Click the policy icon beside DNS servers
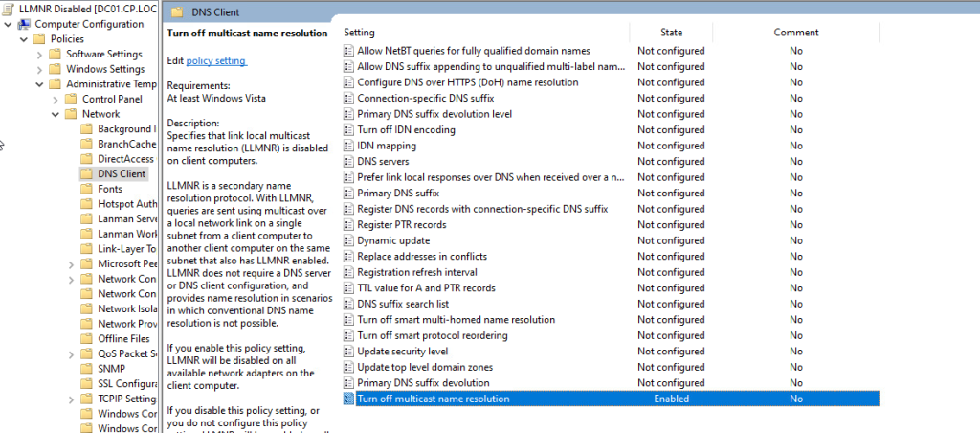This screenshot has width=980, height=433. tap(348, 162)
